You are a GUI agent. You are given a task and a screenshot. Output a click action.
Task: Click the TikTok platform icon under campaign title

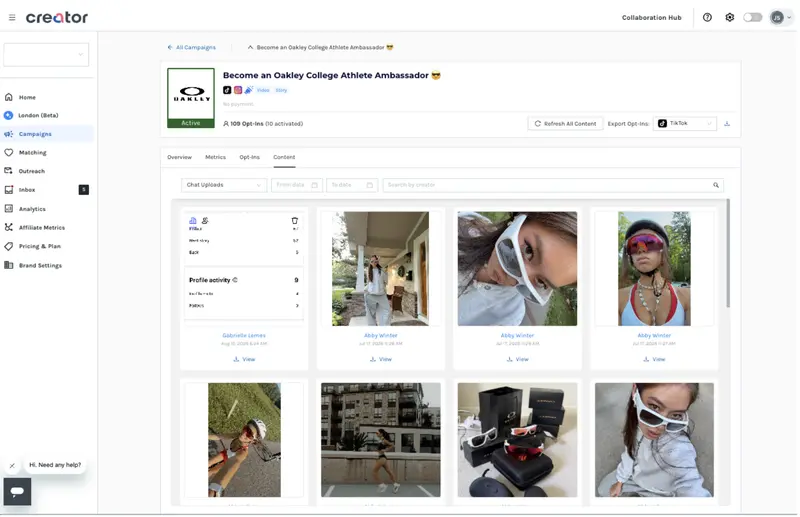tap(227, 90)
